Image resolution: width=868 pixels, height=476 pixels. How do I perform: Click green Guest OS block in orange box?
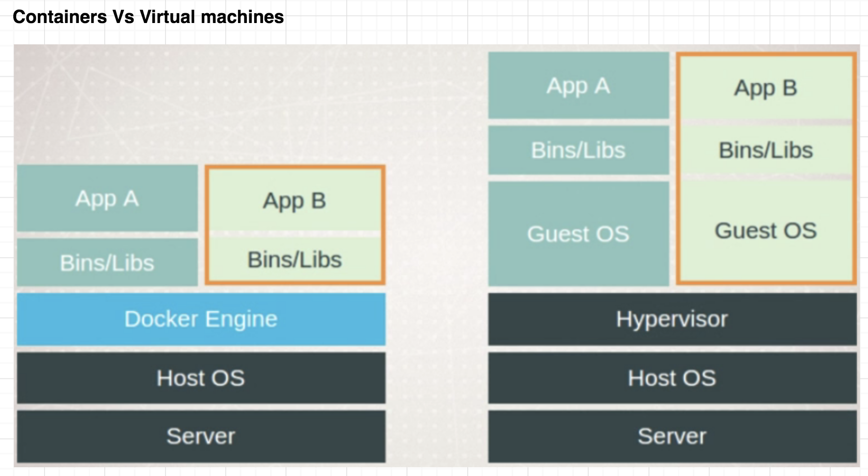click(766, 230)
